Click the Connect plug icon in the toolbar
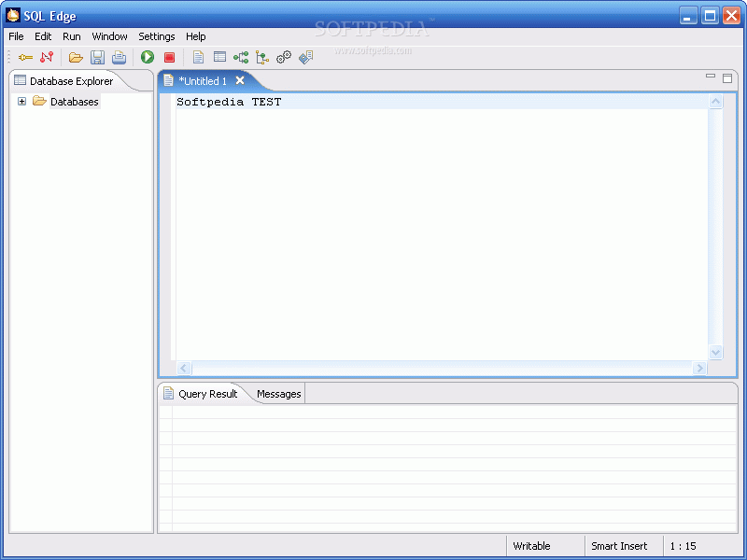The height and width of the screenshot is (560, 747). click(x=25, y=58)
